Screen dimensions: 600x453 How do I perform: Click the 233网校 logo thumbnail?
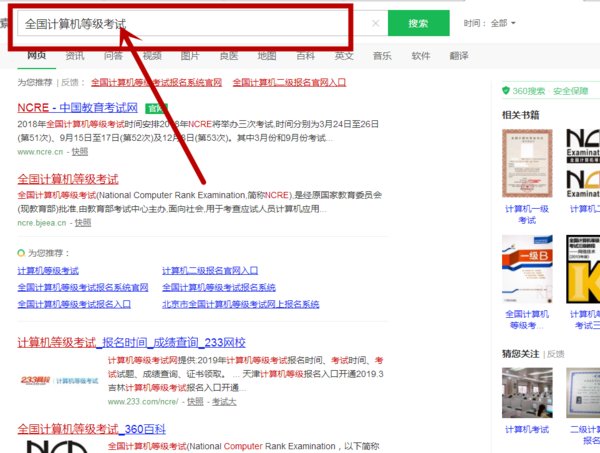(59, 380)
